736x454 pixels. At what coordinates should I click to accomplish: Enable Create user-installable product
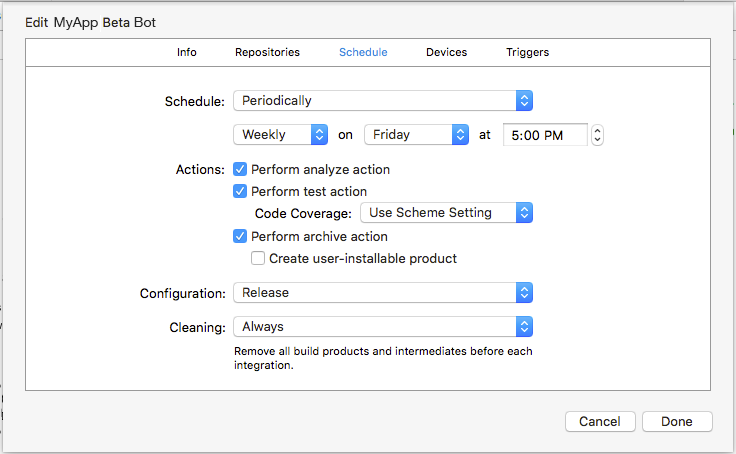point(258,258)
